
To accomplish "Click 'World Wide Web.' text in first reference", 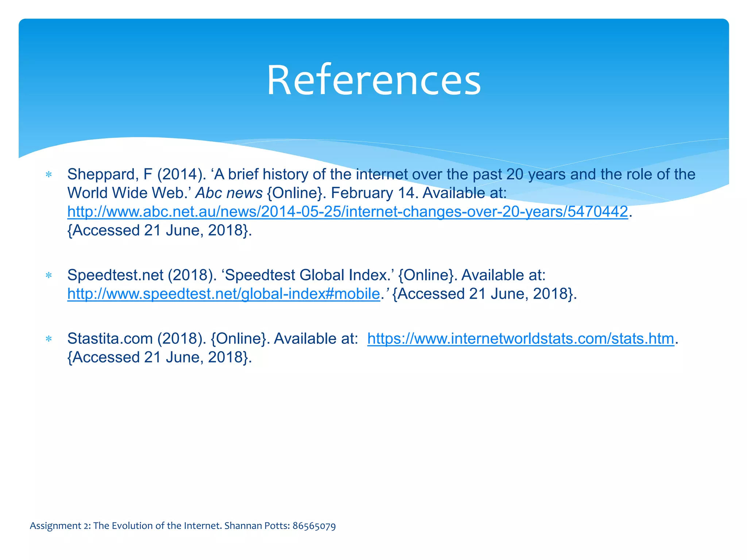I will tap(130, 193).
